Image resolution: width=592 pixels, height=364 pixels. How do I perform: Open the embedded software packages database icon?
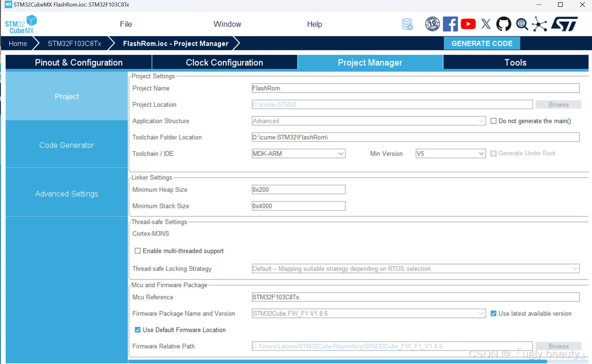tap(407, 24)
